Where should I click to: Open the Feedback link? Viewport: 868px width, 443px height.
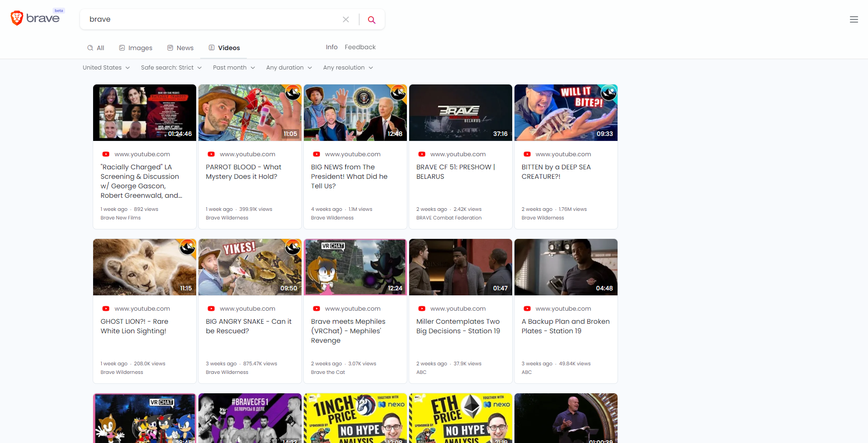click(x=360, y=47)
